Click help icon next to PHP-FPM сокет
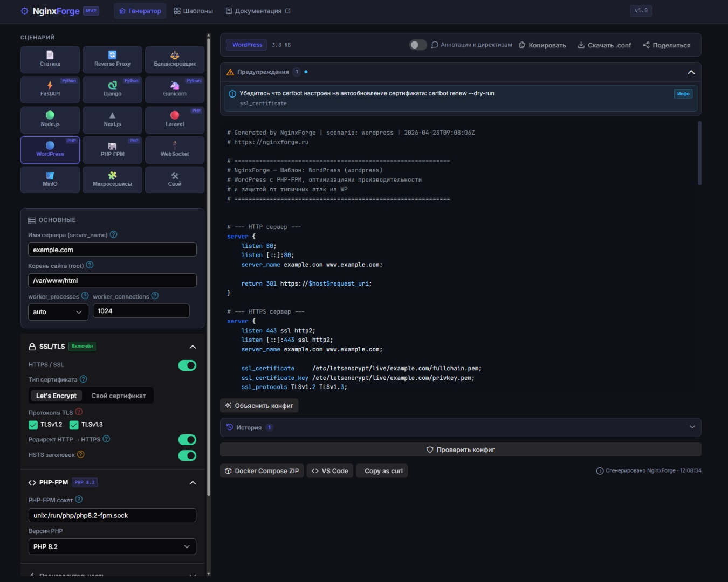The height and width of the screenshot is (582, 728). tap(79, 500)
